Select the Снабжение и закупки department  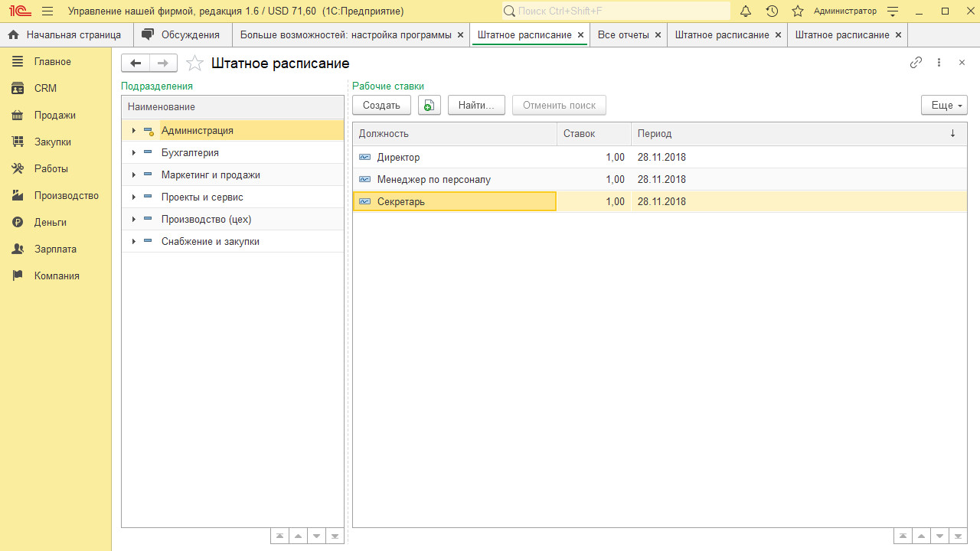coord(233,242)
